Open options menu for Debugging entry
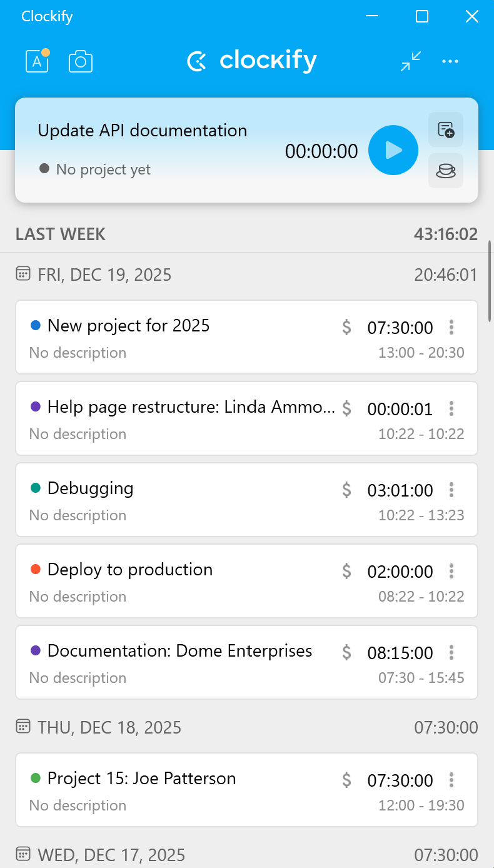494x868 pixels. coord(451,490)
